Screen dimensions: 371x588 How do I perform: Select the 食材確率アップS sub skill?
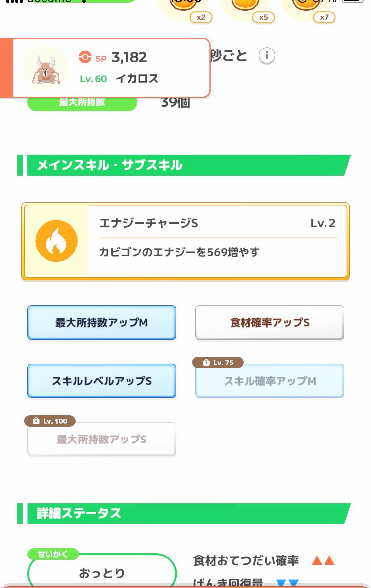tap(270, 323)
